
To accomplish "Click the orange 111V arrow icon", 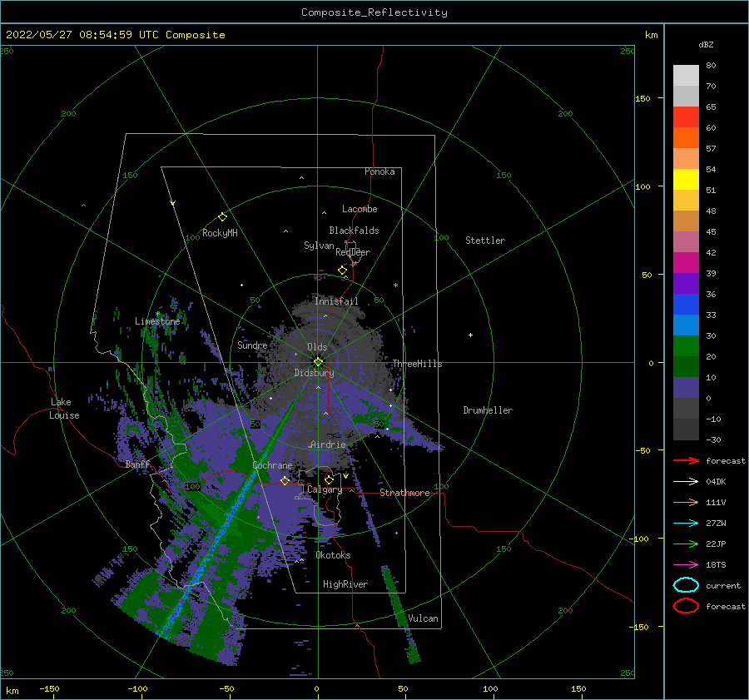I will point(686,502).
